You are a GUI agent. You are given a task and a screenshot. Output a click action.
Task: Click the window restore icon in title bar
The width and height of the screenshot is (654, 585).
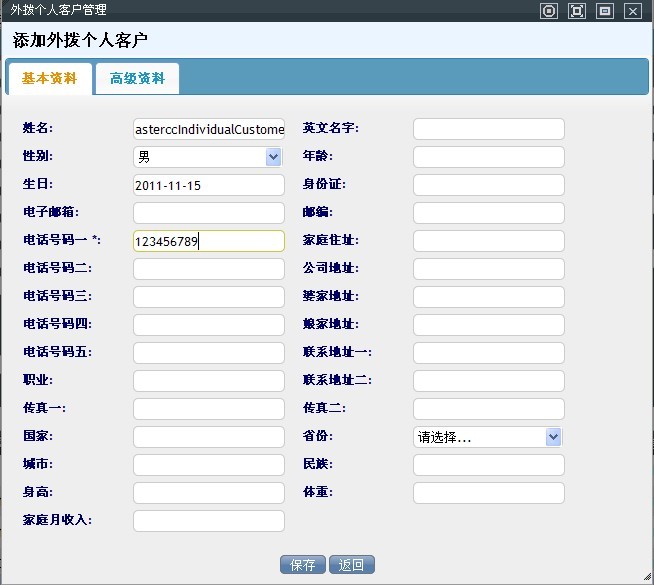(x=604, y=11)
